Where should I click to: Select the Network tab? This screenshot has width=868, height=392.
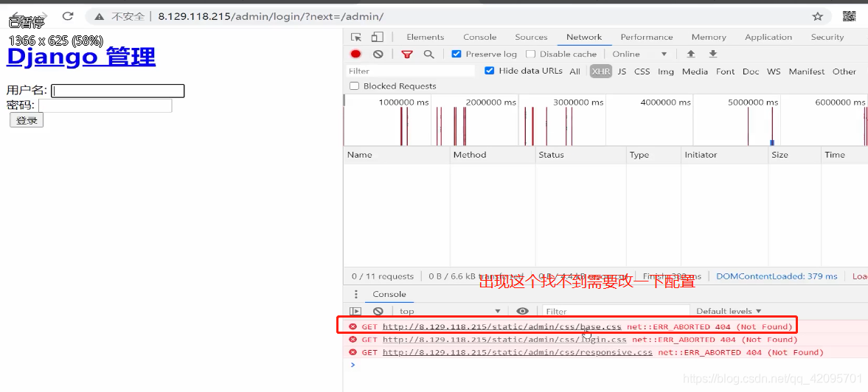click(x=584, y=37)
